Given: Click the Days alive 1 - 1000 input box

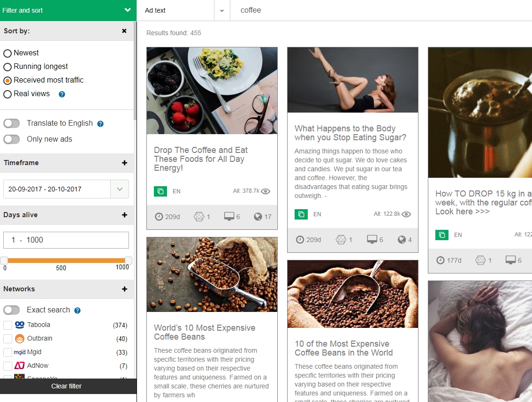Looking at the screenshot, I should coord(66,240).
